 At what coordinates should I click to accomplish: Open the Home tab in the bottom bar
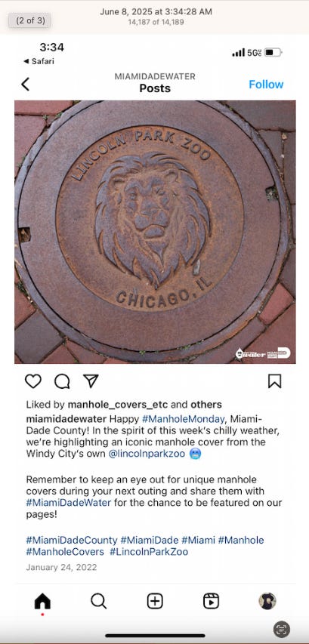click(x=42, y=601)
